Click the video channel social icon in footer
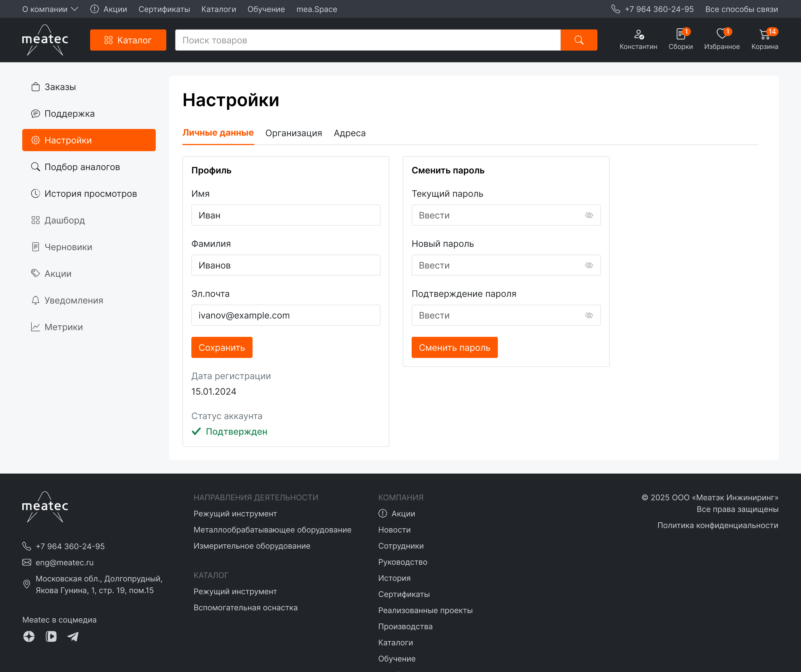The height and width of the screenshot is (672, 801). pyautogui.click(x=51, y=636)
